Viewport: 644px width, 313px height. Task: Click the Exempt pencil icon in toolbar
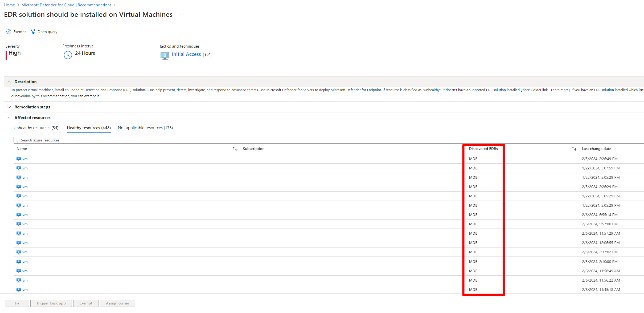pyautogui.click(x=9, y=32)
